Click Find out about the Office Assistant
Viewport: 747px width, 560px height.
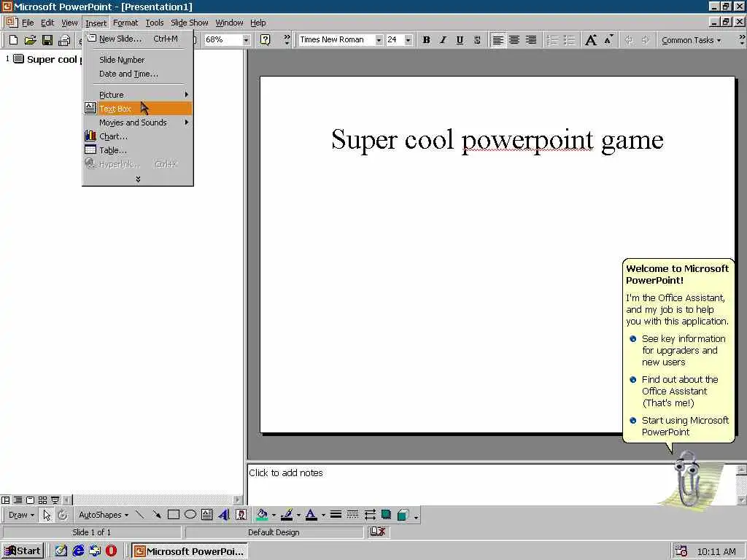pos(679,391)
